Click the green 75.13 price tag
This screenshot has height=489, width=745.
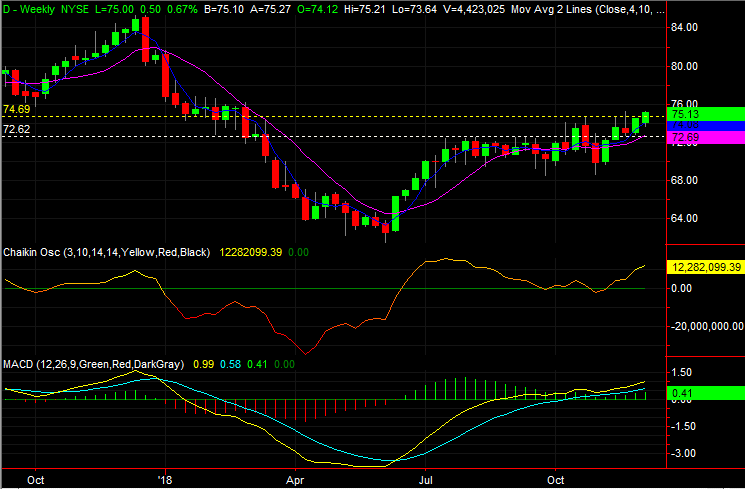(706, 114)
